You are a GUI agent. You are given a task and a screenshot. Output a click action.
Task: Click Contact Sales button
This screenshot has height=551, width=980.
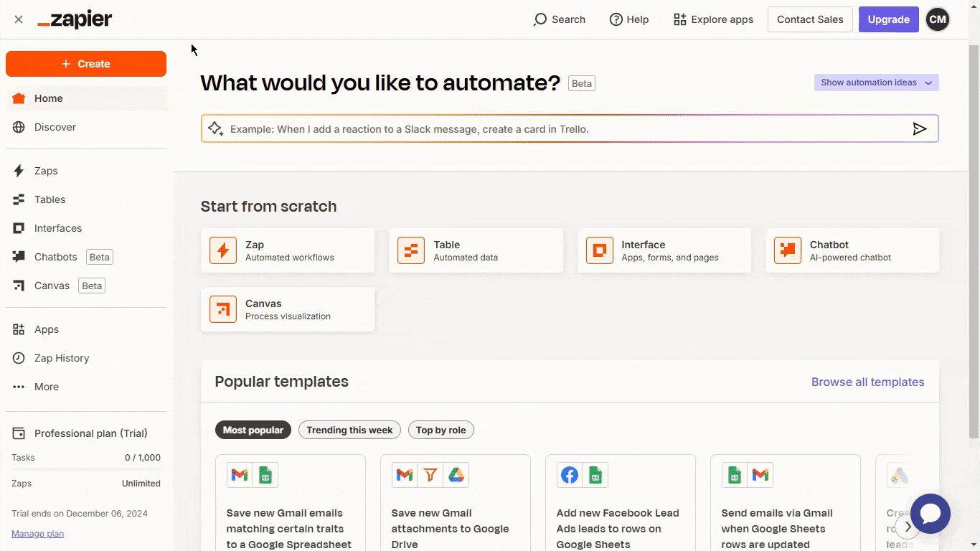(810, 19)
